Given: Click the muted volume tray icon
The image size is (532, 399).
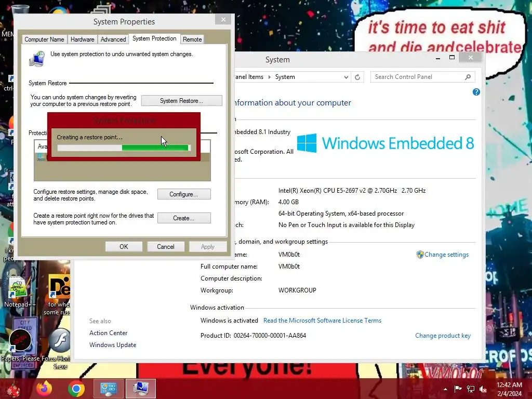Looking at the screenshot, I should (x=483, y=389).
